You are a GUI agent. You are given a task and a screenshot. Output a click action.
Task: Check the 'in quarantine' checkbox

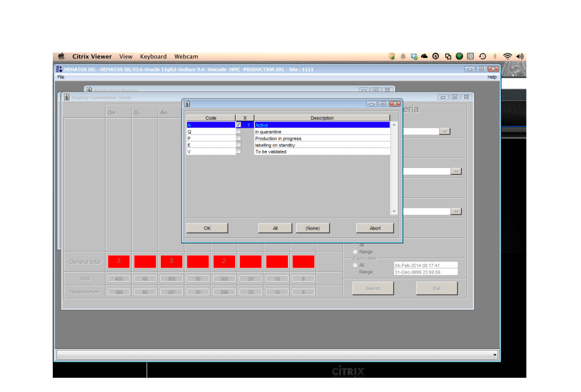[239, 132]
